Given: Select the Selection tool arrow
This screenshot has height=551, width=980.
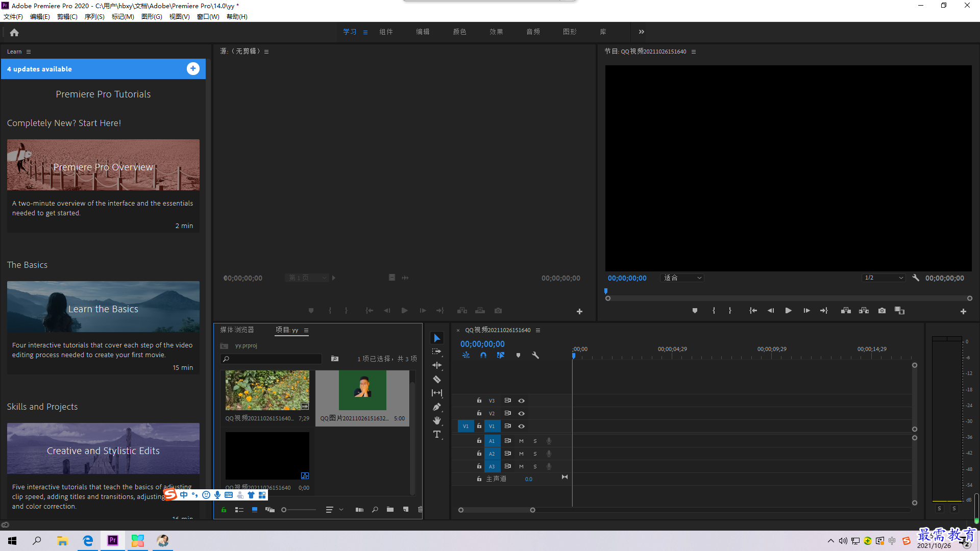Looking at the screenshot, I should point(437,338).
